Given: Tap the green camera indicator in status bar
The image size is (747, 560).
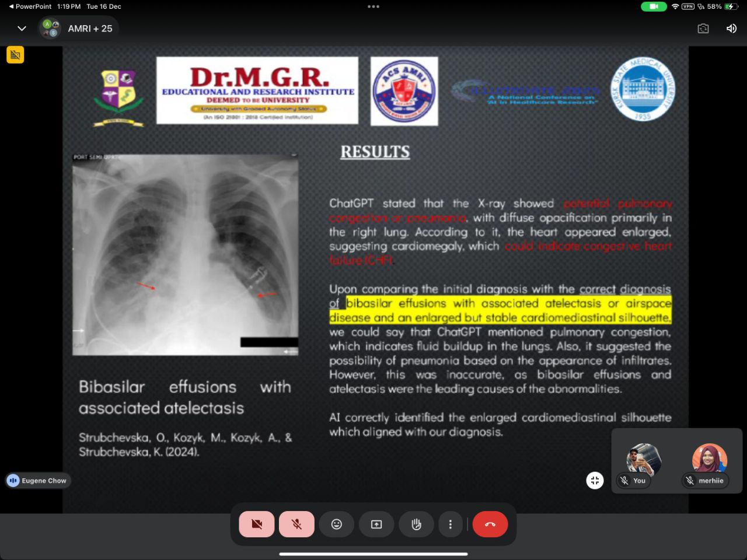Looking at the screenshot, I should coord(654,6).
